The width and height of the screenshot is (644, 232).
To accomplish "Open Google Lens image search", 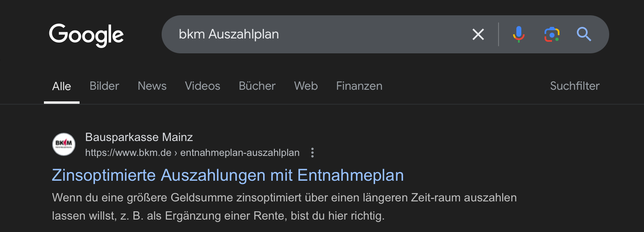I will click(552, 34).
